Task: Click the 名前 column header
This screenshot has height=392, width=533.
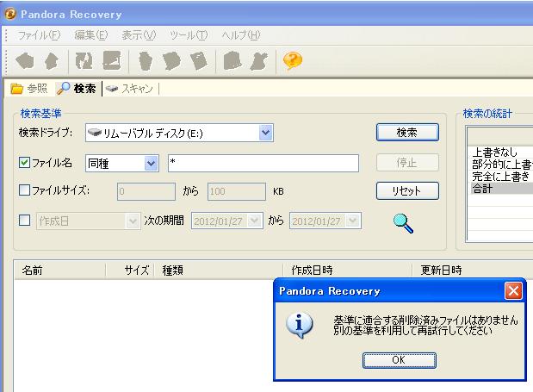Action: coord(59,271)
